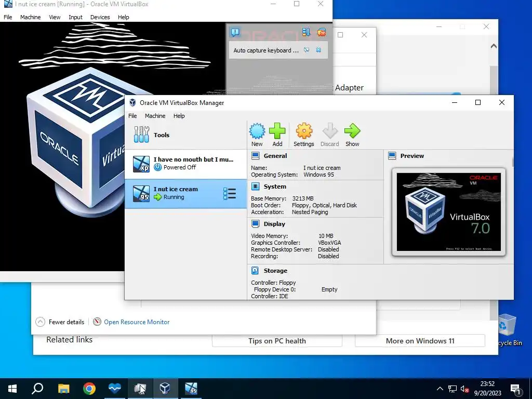Select the I nut ice cream VM entry
This screenshot has width=532, height=399.
click(x=185, y=194)
